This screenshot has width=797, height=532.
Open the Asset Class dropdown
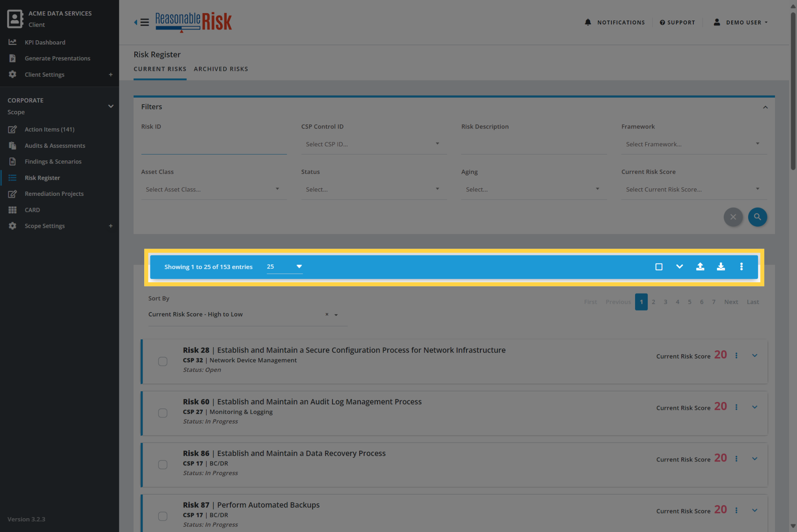(214, 190)
